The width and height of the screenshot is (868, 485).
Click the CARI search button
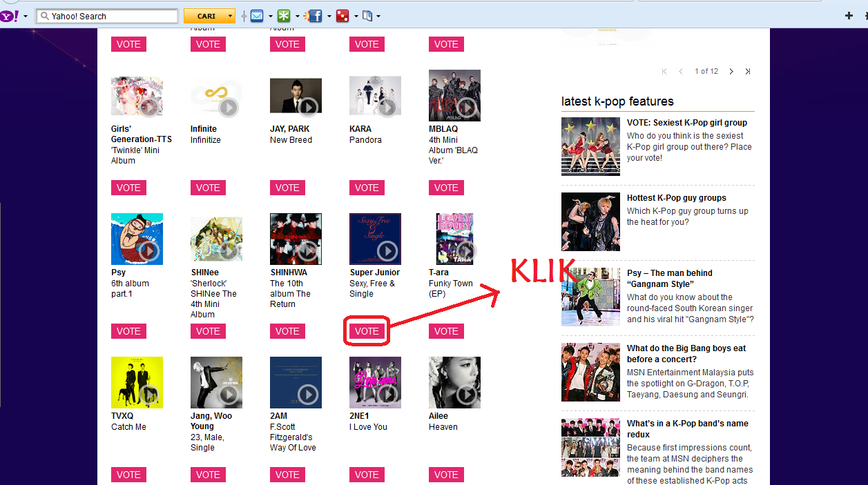210,16
